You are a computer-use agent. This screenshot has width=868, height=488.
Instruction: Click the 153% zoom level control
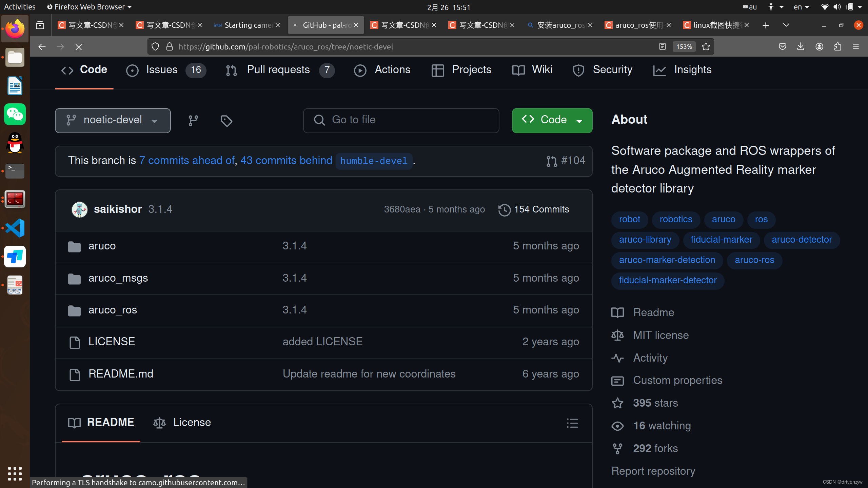click(x=683, y=47)
